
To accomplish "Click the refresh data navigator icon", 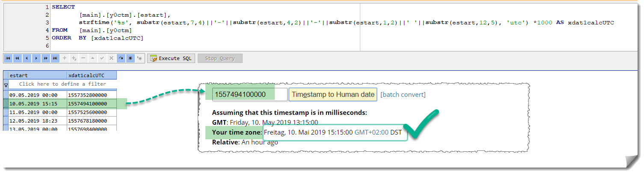I will click(121, 58).
